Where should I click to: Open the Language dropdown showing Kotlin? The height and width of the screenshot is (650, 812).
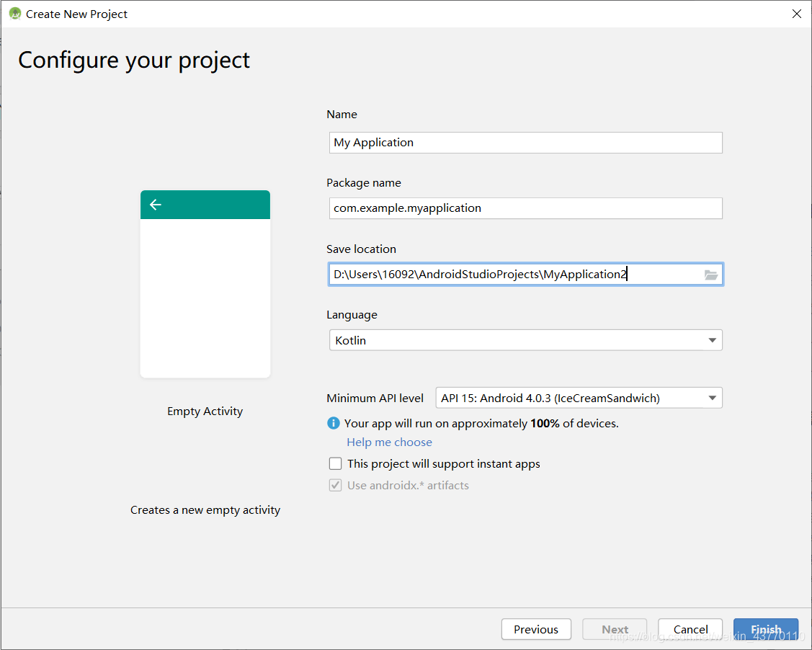(x=526, y=340)
